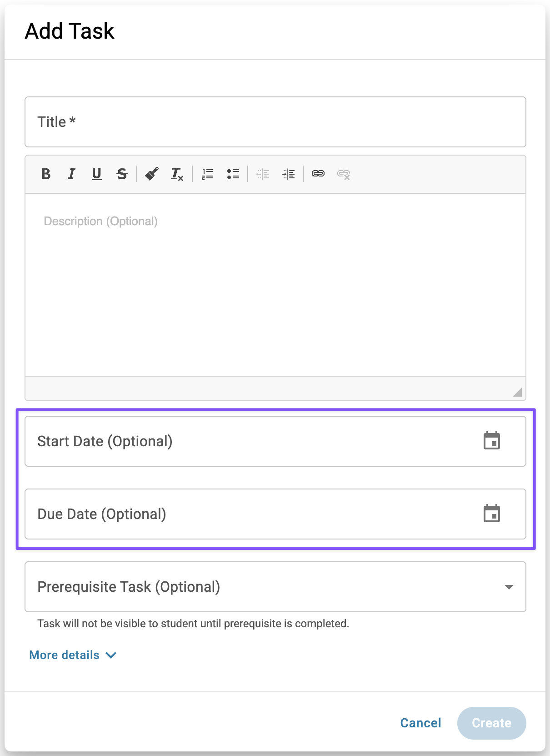550x756 pixels.
Task: Click the Cancel button
Action: [x=420, y=723]
